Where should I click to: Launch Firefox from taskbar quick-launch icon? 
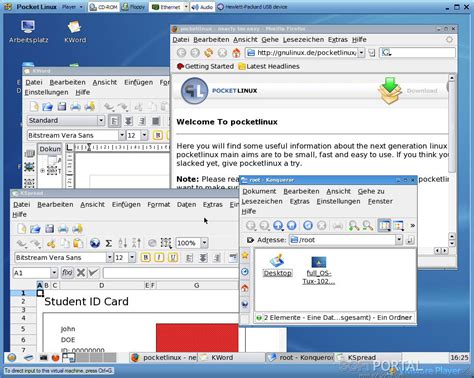[x=55, y=358]
